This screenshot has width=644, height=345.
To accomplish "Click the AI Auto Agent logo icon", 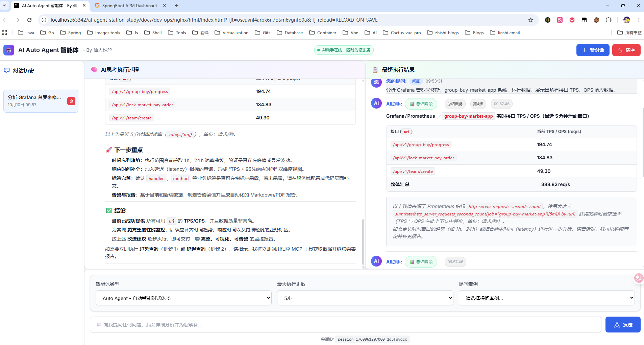I will [x=9, y=50].
